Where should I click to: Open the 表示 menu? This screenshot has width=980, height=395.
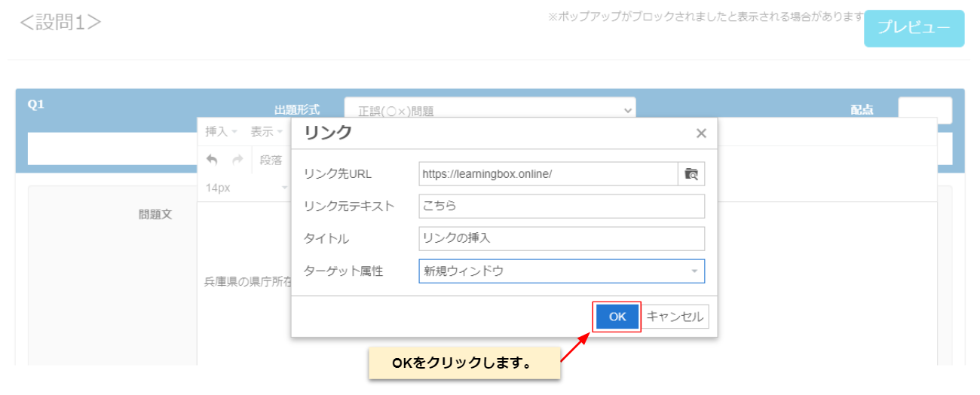[x=266, y=131]
